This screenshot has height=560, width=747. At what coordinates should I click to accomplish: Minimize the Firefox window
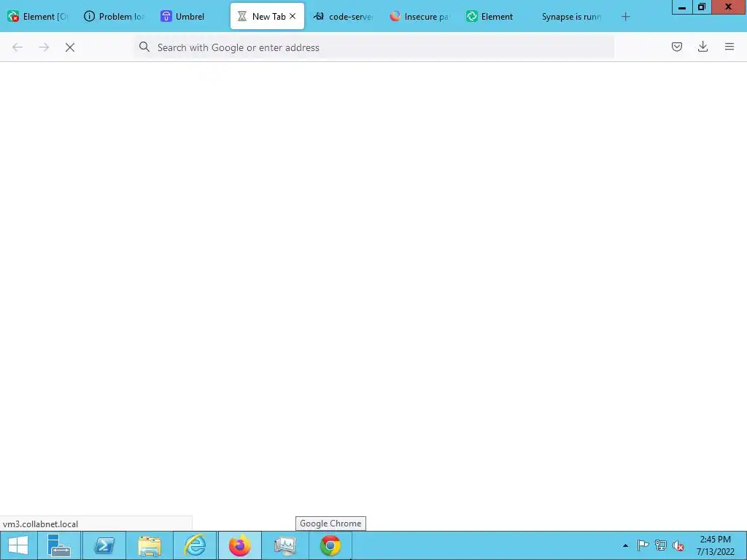[x=682, y=7]
